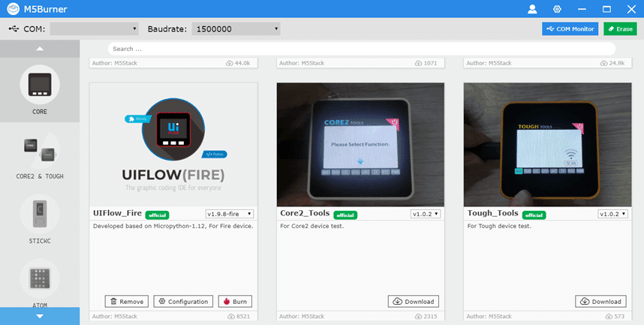The width and height of the screenshot is (644, 325).
Task: Burn the UIFlow_Fire firmware
Action: (x=235, y=301)
